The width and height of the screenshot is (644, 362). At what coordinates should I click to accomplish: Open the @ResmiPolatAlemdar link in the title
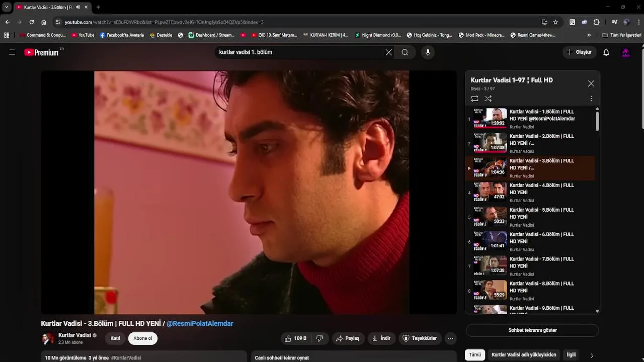(200, 324)
